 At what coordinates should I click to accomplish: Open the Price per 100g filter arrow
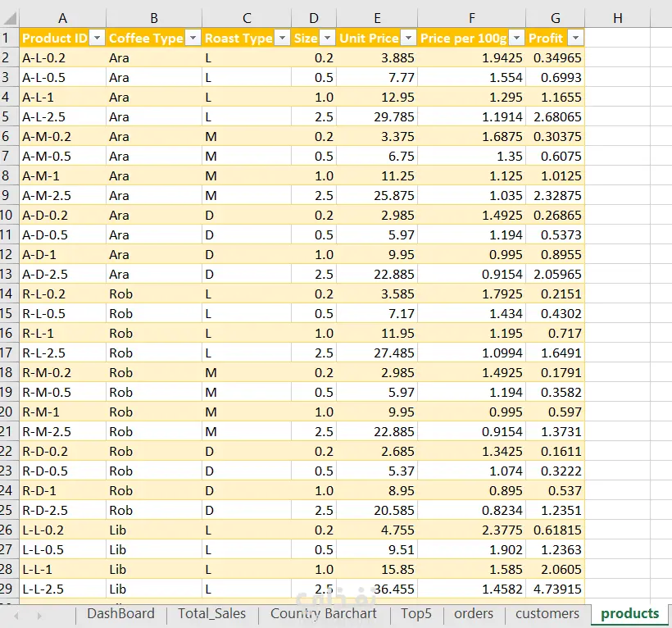517,39
